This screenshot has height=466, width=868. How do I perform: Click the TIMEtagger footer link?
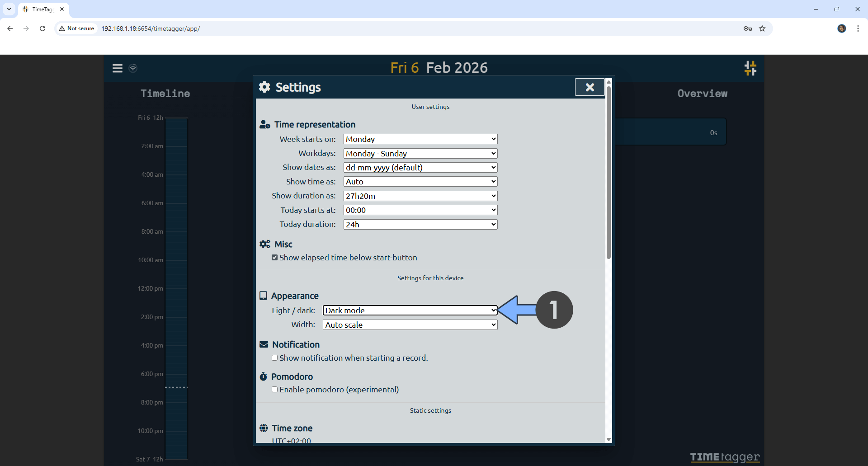click(x=725, y=457)
